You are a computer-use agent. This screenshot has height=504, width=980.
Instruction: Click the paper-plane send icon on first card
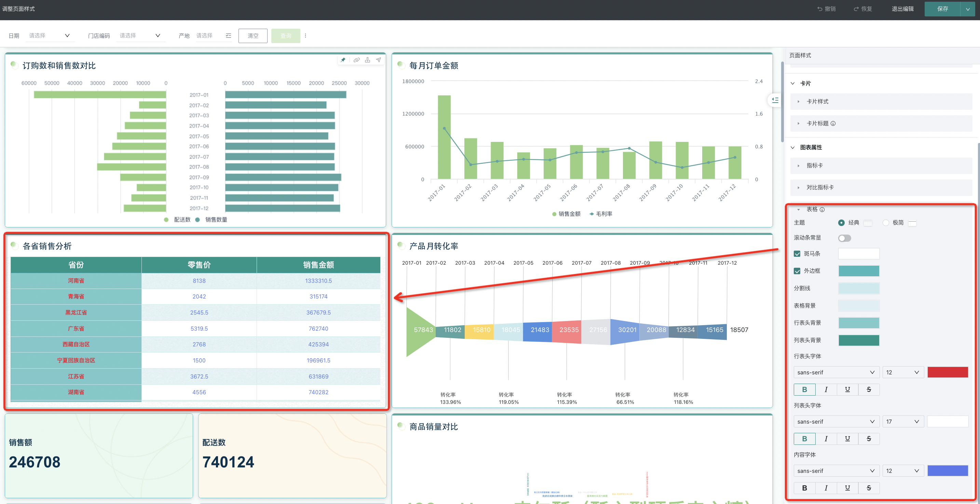[379, 60]
